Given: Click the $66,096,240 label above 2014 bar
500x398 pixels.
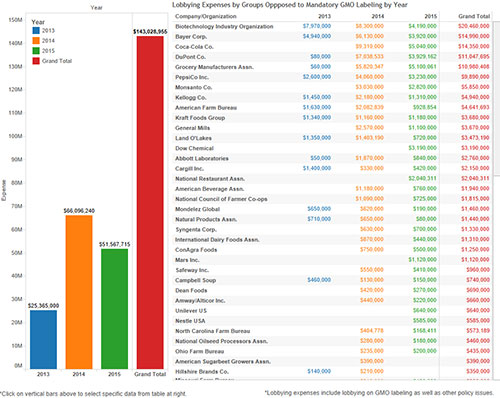Looking at the screenshot, I should (x=79, y=211).
